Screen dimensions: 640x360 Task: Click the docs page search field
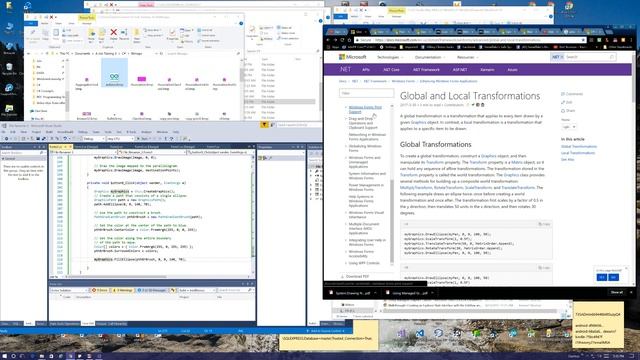[x=590, y=57]
